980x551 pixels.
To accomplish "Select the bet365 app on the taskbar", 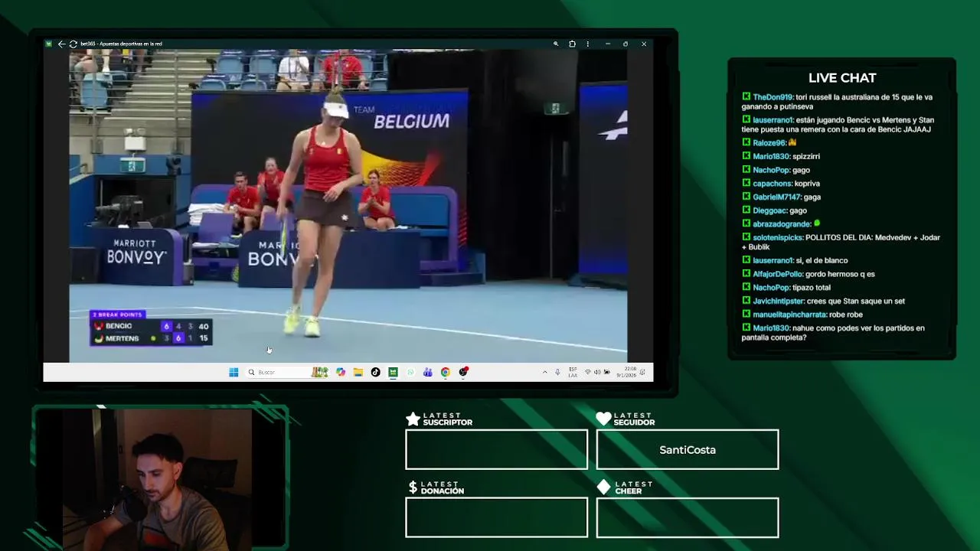I will 393,372.
